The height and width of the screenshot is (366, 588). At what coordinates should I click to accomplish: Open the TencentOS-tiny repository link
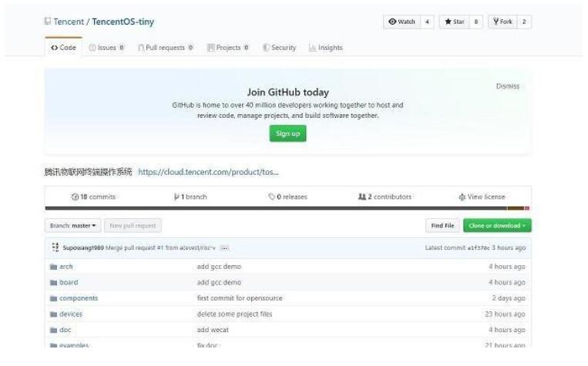123,22
